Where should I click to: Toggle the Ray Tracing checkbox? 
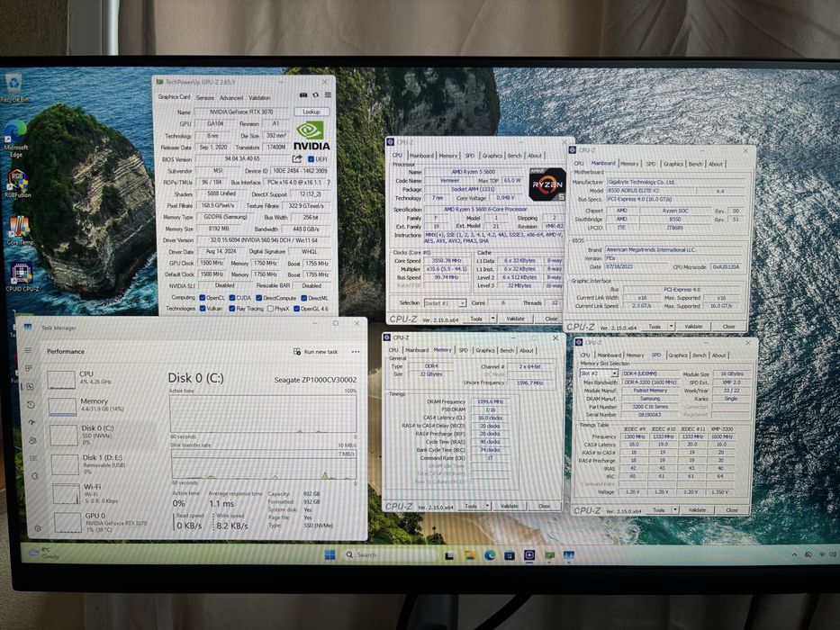pyautogui.click(x=232, y=309)
